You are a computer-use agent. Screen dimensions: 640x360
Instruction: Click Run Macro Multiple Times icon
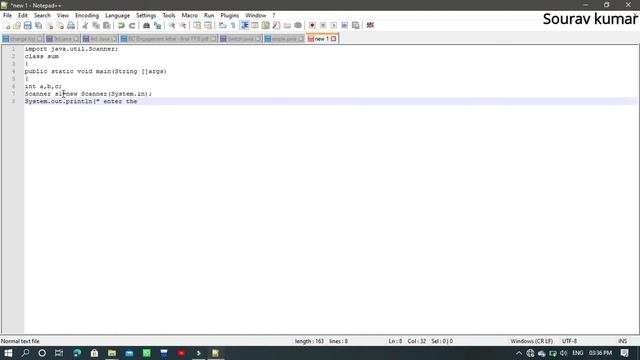344,25
